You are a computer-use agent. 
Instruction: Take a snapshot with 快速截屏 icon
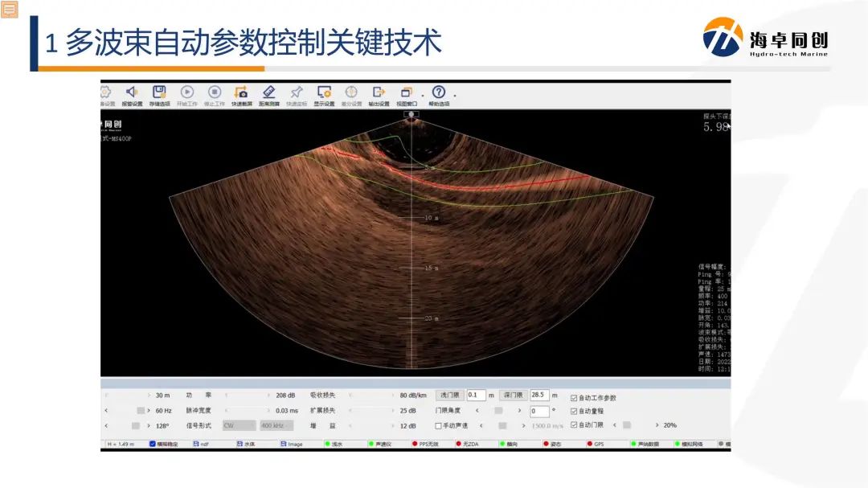coord(241,92)
